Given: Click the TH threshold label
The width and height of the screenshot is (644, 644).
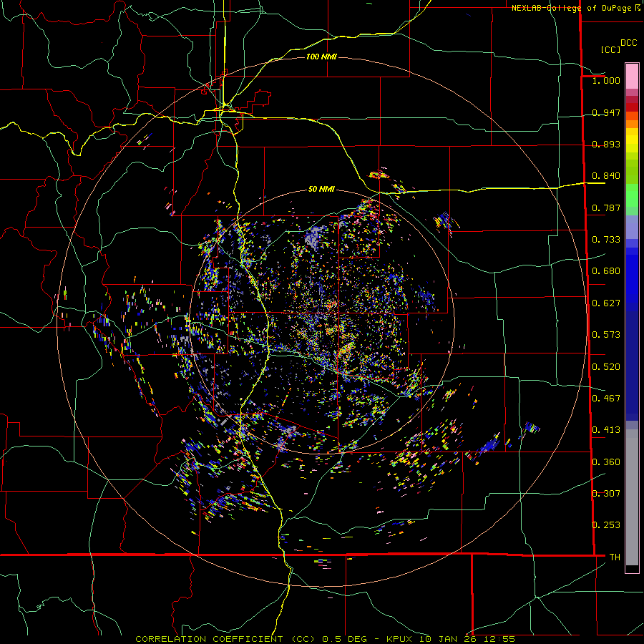Looking at the screenshot, I should coord(615,557).
